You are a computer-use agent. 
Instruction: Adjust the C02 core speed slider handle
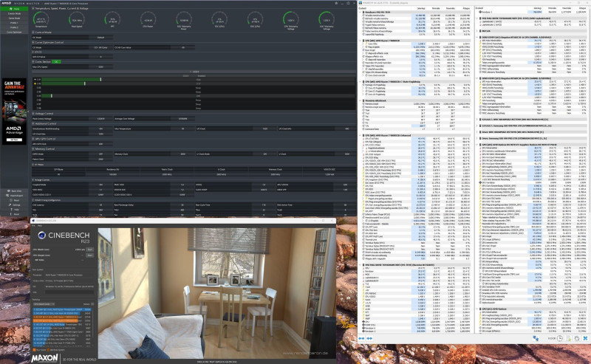pos(84,83)
